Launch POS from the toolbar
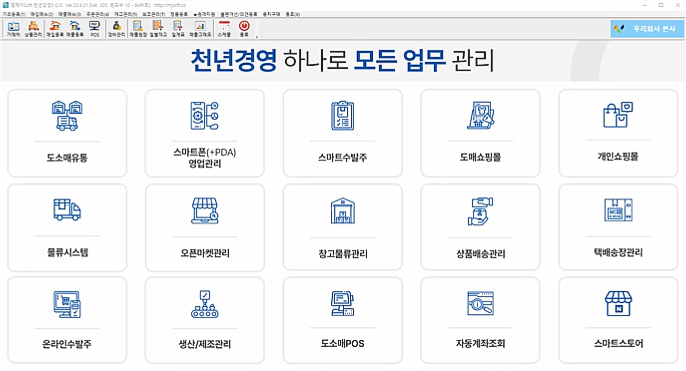The width and height of the screenshot is (686, 371). point(94,28)
